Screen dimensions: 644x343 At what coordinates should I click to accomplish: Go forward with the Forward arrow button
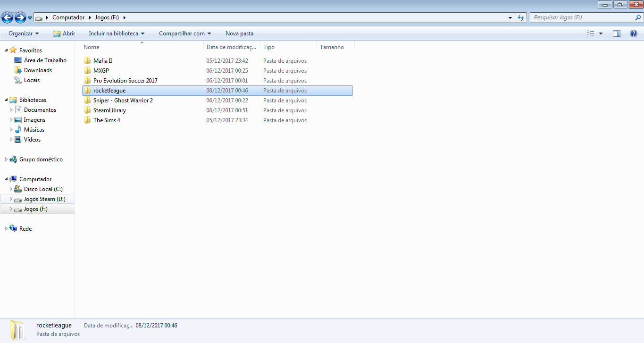point(20,18)
